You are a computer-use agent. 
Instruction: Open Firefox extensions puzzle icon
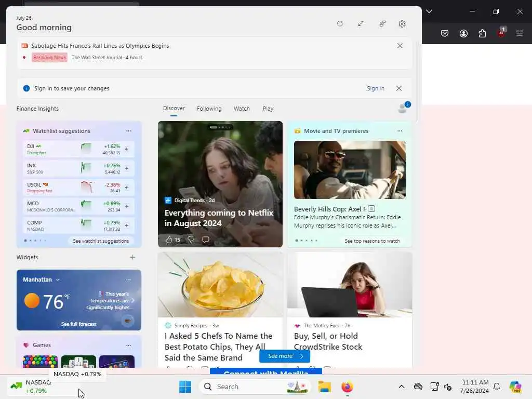[x=482, y=33]
